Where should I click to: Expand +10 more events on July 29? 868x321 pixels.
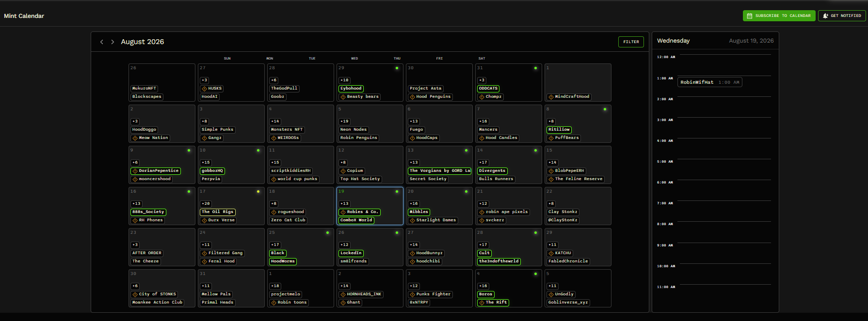pyautogui.click(x=344, y=80)
